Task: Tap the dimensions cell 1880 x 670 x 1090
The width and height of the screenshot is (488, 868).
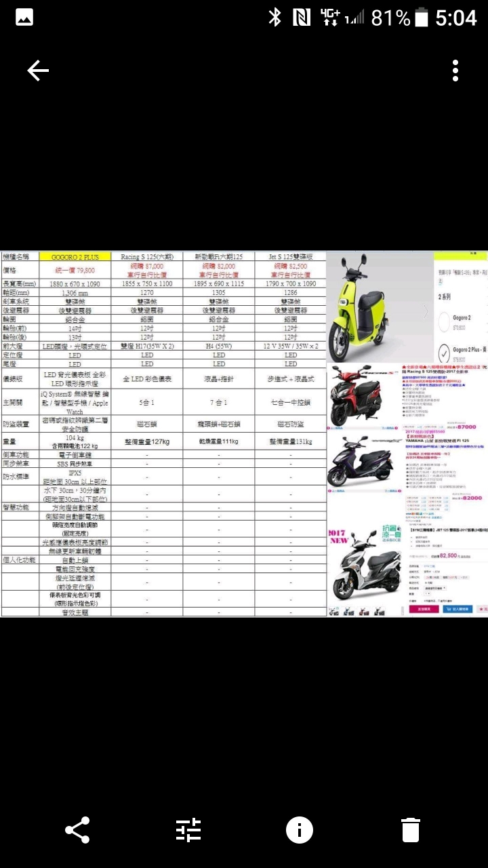Action: pyautogui.click(x=75, y=284)
